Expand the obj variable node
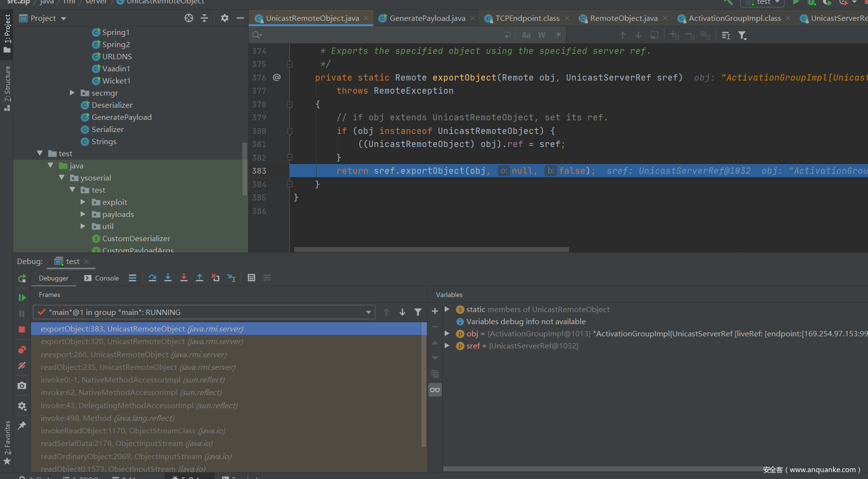The width and height of the screenshot is (868, 479). [447, 333]
